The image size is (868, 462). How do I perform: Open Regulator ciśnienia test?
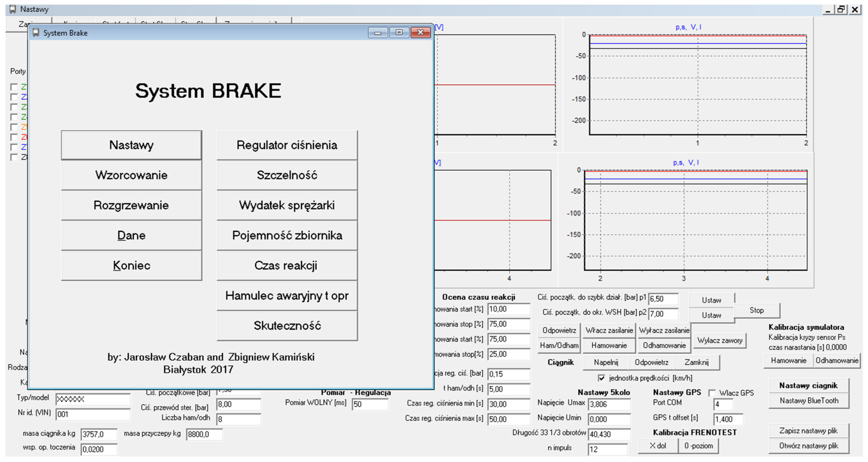(x=287, y=145)
